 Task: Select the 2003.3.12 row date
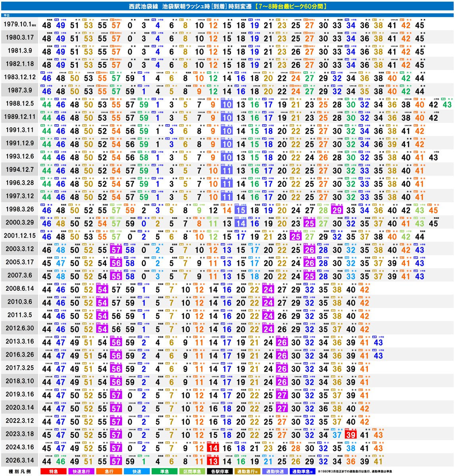point(19,249)
